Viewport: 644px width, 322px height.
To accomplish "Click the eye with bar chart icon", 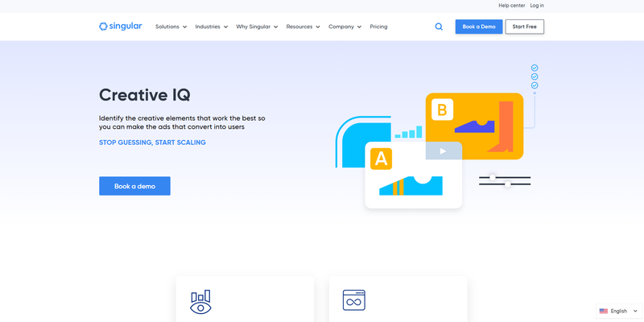I will [200, 301].
